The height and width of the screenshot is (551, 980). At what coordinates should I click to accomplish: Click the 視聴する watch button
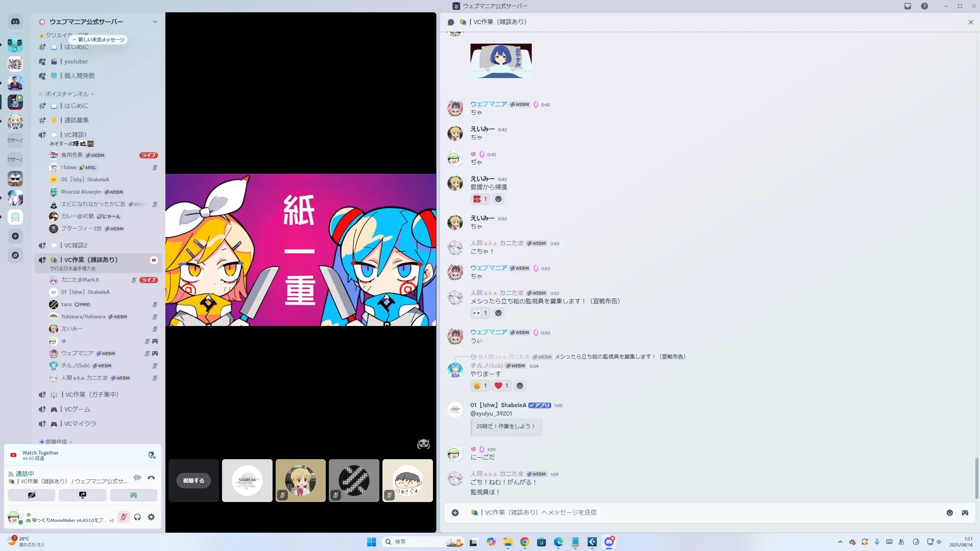[193, 481]
